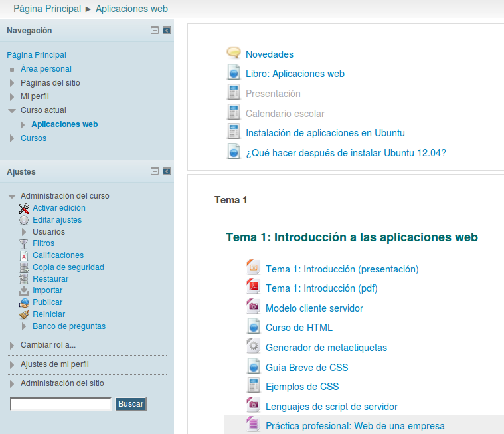Open the Calificaciones link
Viewport: 504px width, 434px height.
[58, 255]
